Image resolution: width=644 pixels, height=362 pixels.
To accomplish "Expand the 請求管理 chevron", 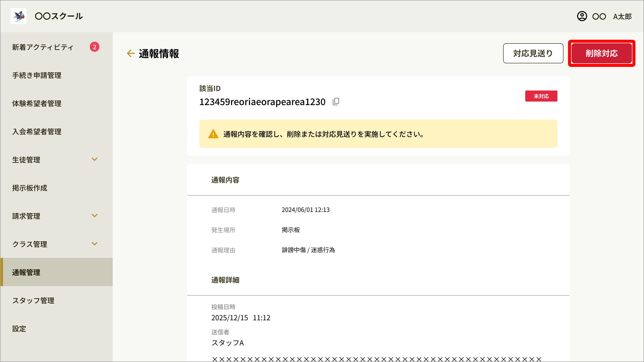I will click(95, 216).
